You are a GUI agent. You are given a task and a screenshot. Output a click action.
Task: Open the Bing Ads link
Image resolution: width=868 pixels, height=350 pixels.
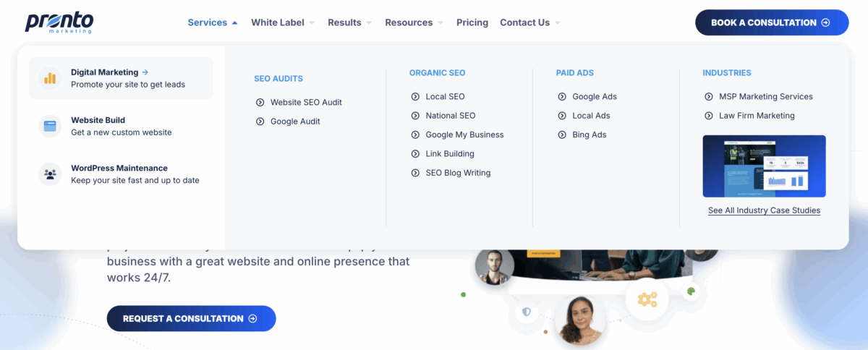point(590,135)
